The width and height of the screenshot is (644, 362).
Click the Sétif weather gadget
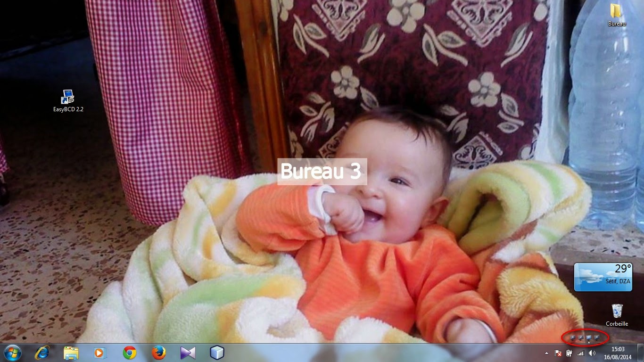(603, 277)
